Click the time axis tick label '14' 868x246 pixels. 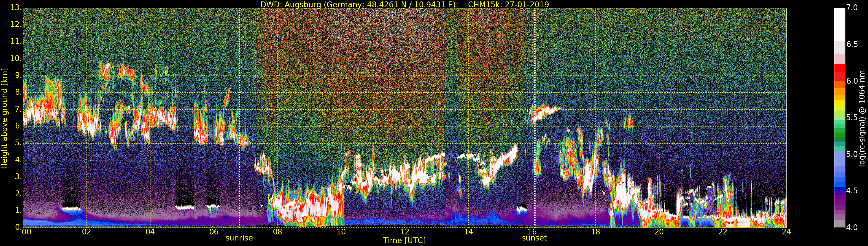[468, 232]
